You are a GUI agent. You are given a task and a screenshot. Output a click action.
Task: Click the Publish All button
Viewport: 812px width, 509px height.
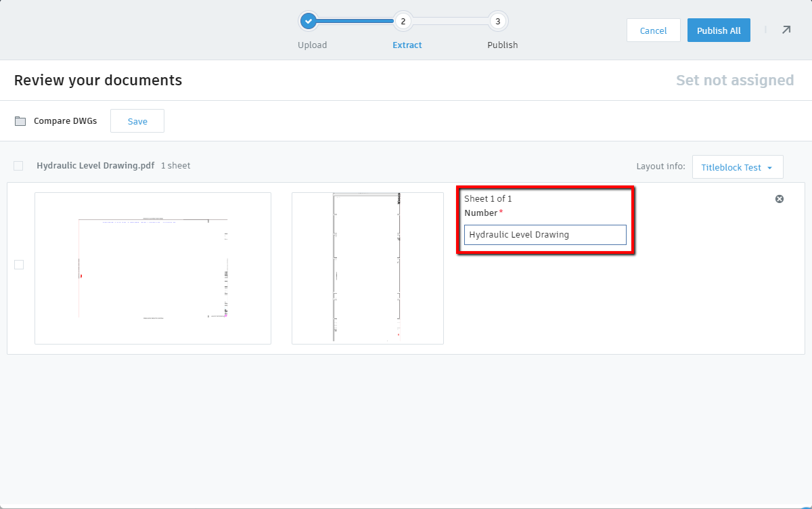tap(719, 30)
